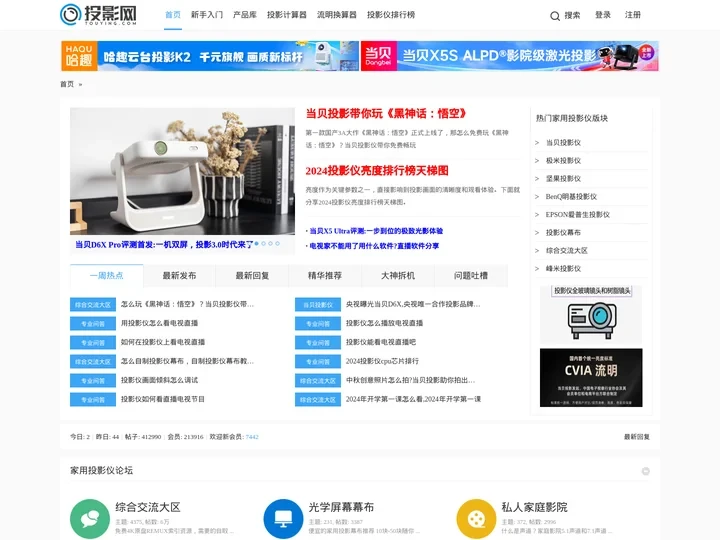720x540 pixels.
Task: Open the 光学屏幕幕布 blue monitor icon
Action: coord(283,519)
